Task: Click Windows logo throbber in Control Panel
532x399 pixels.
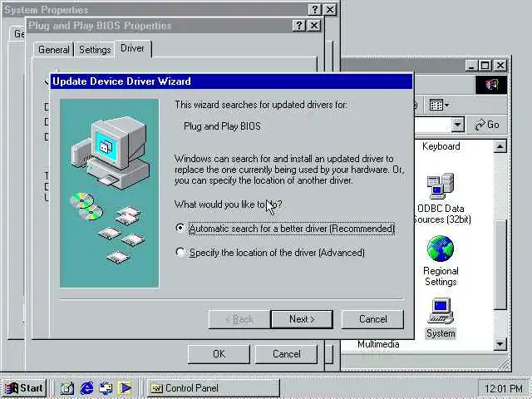Action: (491, 85)
